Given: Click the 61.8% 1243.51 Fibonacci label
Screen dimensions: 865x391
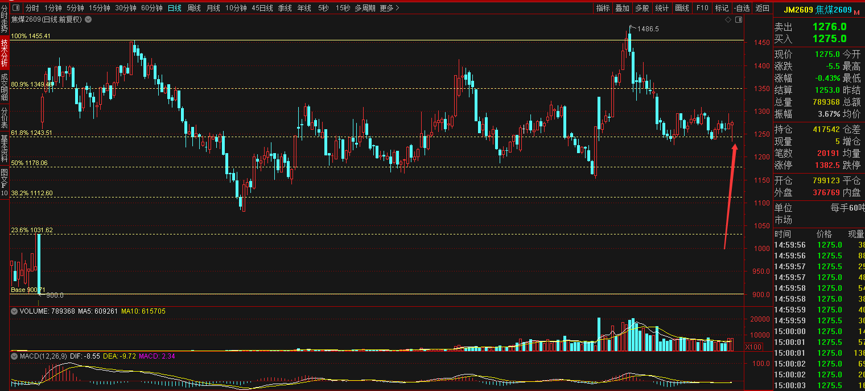Looking at the screenshot, I should tap(31, 133).
